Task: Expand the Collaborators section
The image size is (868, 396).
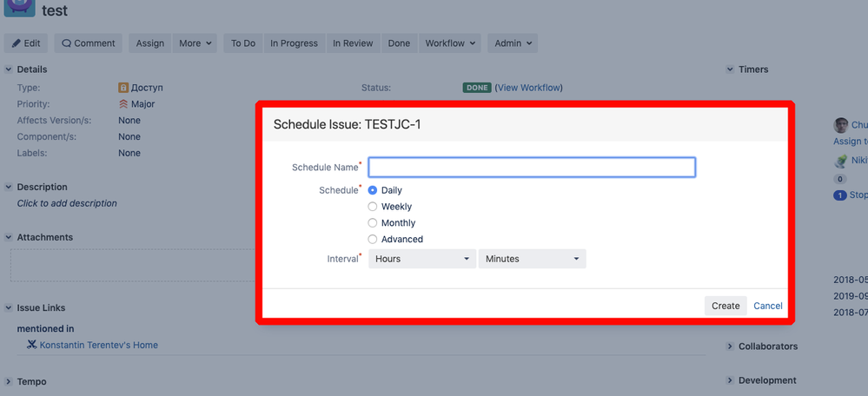Action: click(x=730, y=346)
